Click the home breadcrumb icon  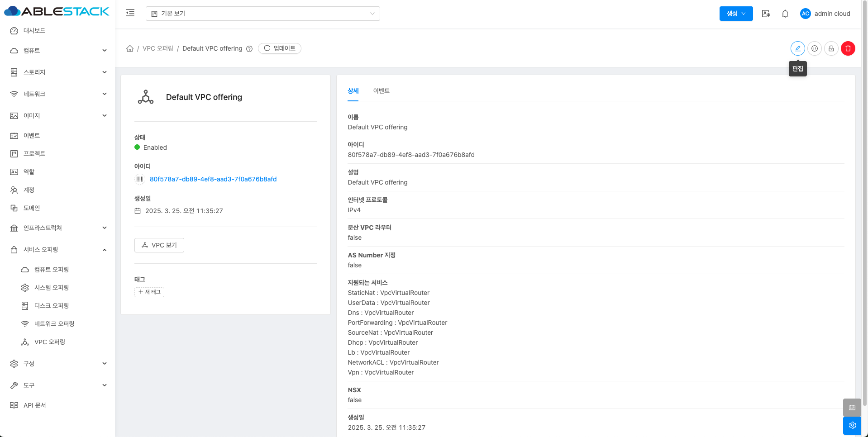point(130,48)
